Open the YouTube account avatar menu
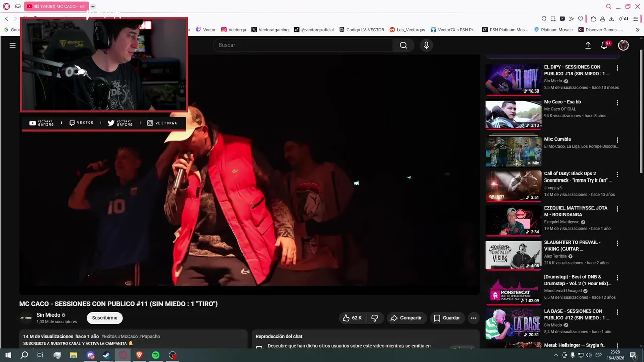 tap(623, 45)
